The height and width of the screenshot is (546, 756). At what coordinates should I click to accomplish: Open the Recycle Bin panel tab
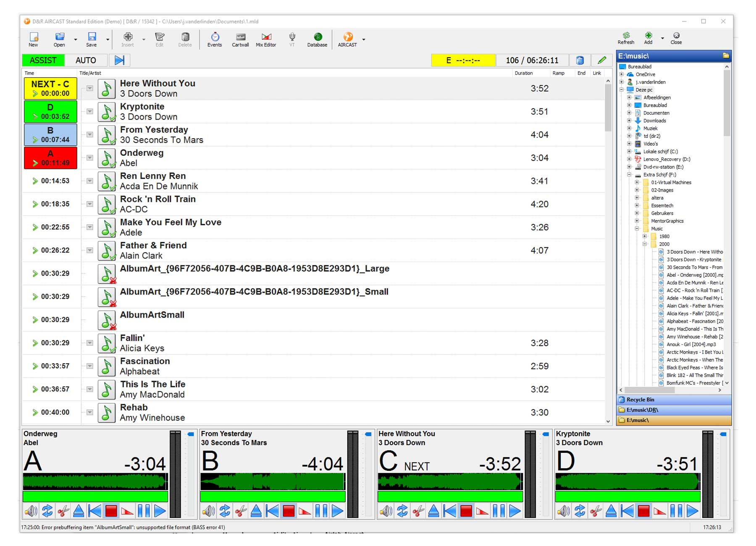(674, 399)
